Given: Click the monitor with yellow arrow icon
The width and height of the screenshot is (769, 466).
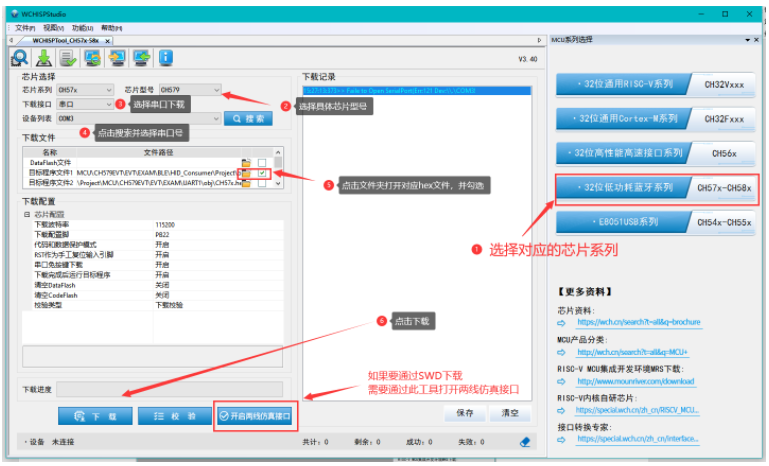Looking at the screenshot, I should (x=117, y=58).
